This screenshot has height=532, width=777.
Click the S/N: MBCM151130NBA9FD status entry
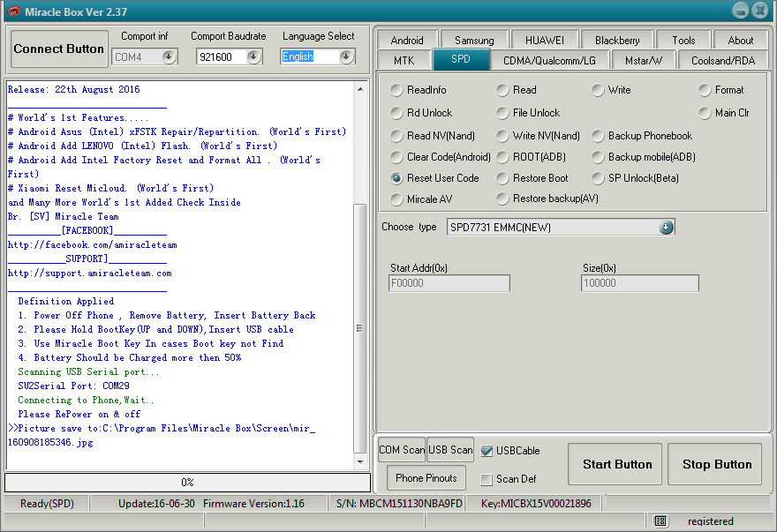click(x=399, y=504)
